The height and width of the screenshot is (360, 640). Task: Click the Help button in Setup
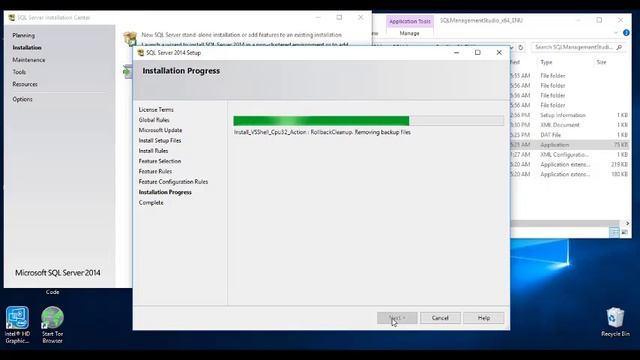(x=484, y=318)
